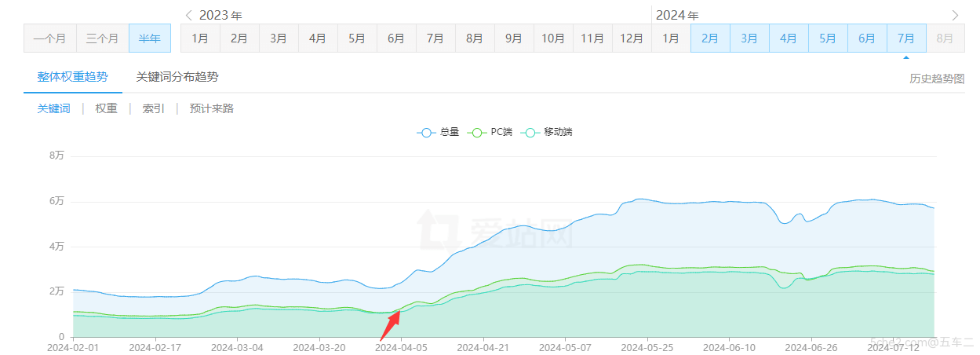Image resolution: width=980 pixels, height=355 pixels.
Task: Click highlighted 2024 4月 month
Action: (x=789, y=38)
